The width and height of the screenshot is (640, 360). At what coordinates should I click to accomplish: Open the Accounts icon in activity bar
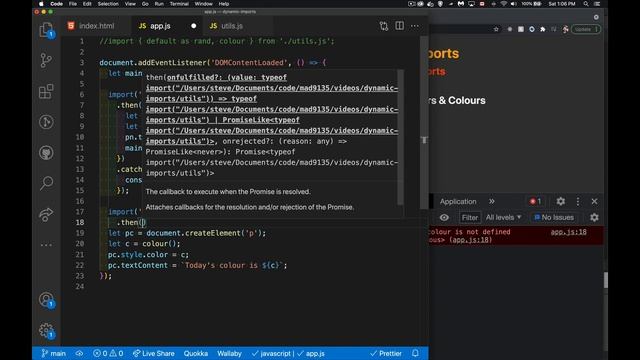[x=47, y=300]
